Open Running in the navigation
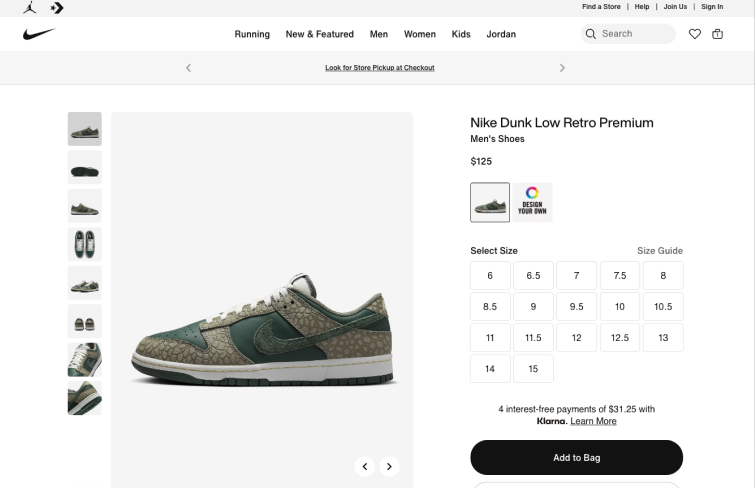Screen dimensions: 755x488 (x=252, y=34)
